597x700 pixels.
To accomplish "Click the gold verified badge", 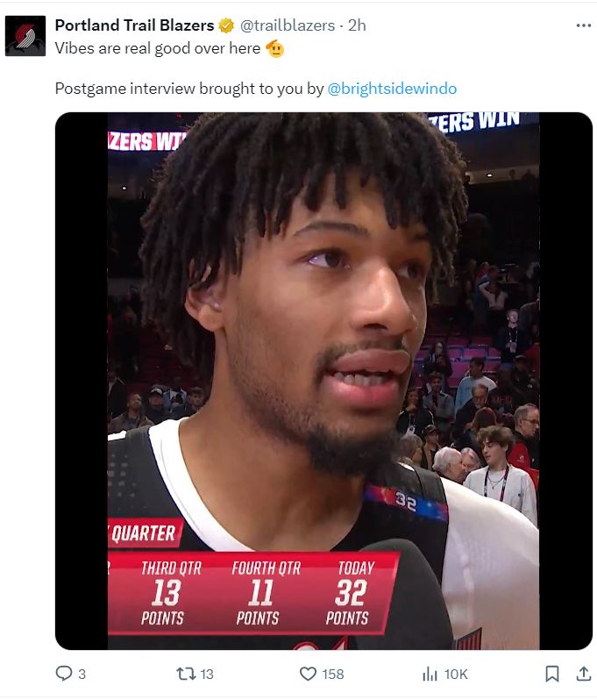I will [x=226, y=26].
